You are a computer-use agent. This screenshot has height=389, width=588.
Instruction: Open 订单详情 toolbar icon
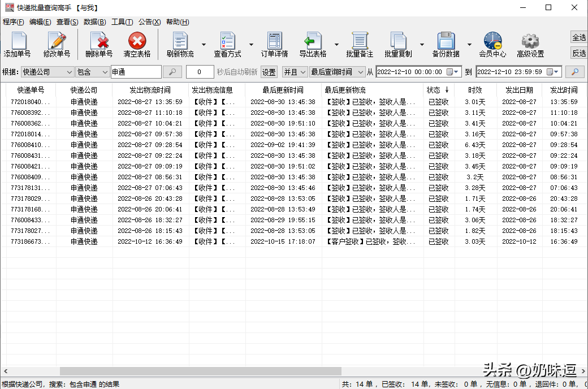tap(275, 41)
